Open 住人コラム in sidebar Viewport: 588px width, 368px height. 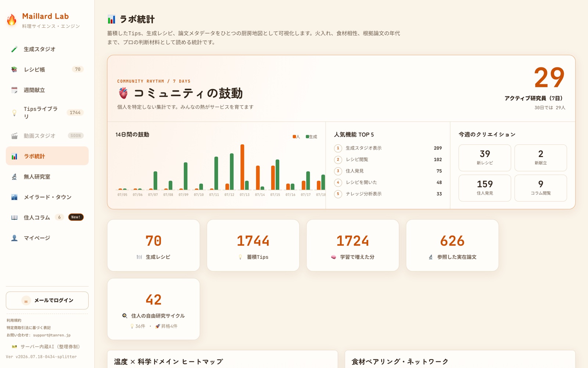pos(47,217)
